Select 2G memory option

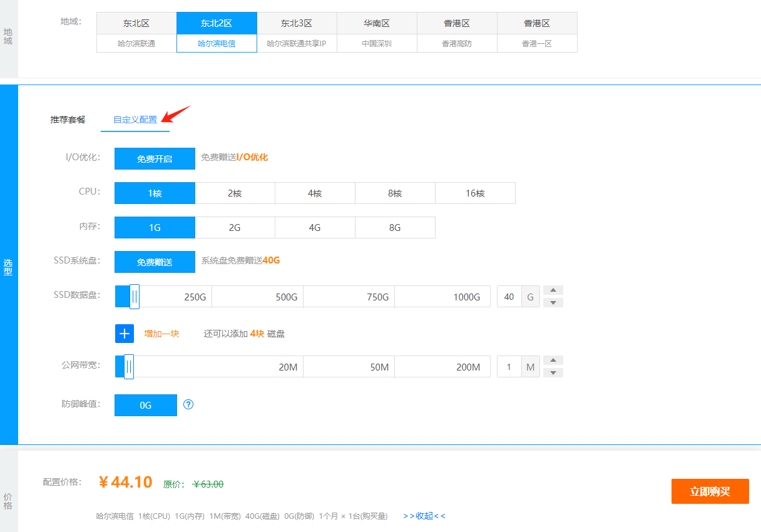tap(235, 228)
